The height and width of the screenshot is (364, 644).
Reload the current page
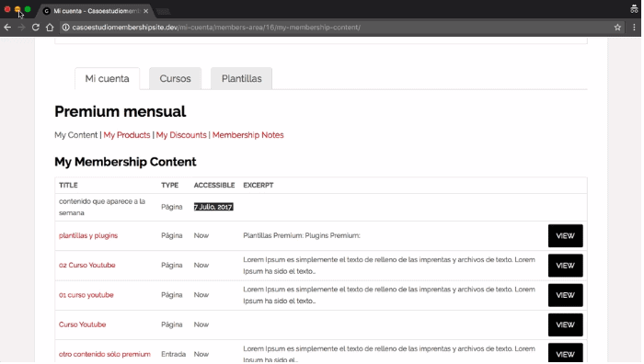(36, 28)
